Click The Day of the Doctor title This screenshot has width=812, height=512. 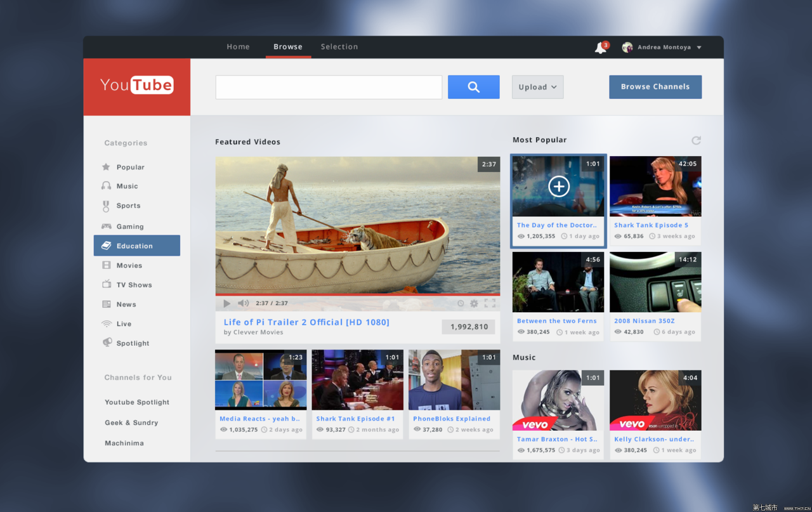(x=558, y=225)
